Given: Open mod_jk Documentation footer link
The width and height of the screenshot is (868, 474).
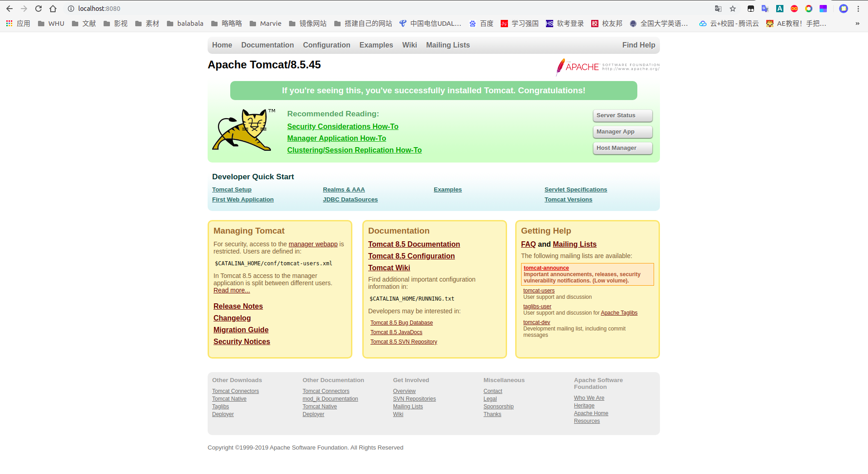Looking at the screenshot, I should [x=330, y=399].
